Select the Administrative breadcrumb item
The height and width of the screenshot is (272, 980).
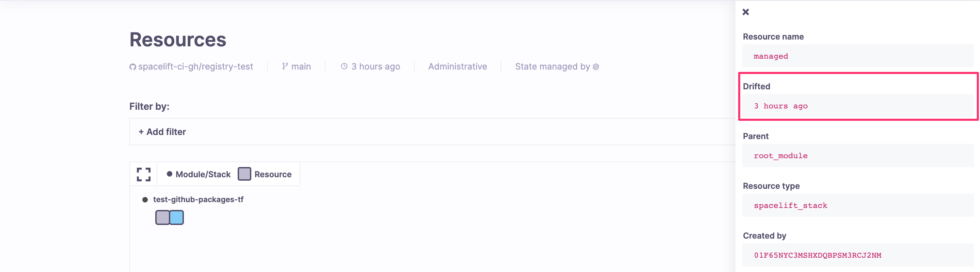(457, 66)
